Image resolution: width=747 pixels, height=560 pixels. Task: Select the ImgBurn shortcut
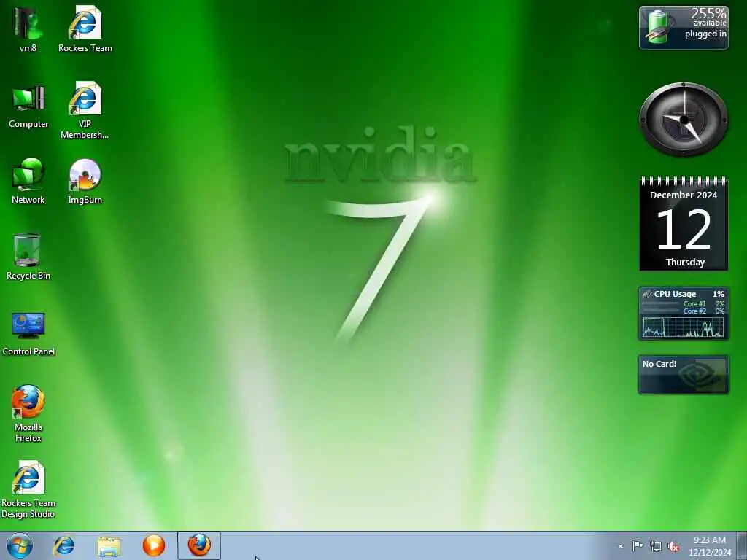tap(85, 181)
